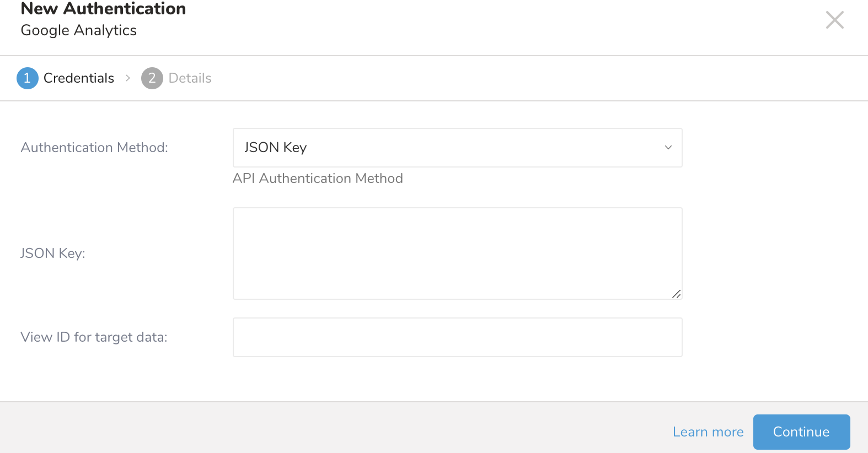
Task: Click the blue step 1 circle
Action: [x=27, y=78]
